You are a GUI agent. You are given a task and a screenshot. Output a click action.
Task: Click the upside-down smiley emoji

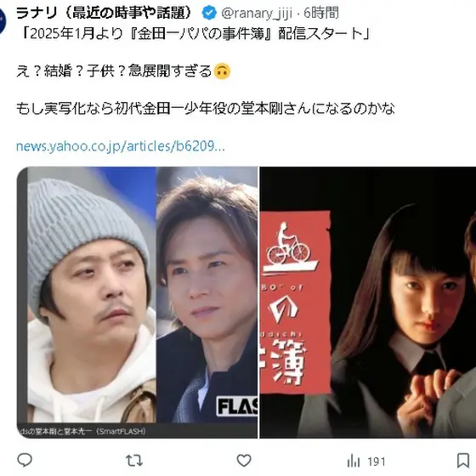click(x=222, y=71)
